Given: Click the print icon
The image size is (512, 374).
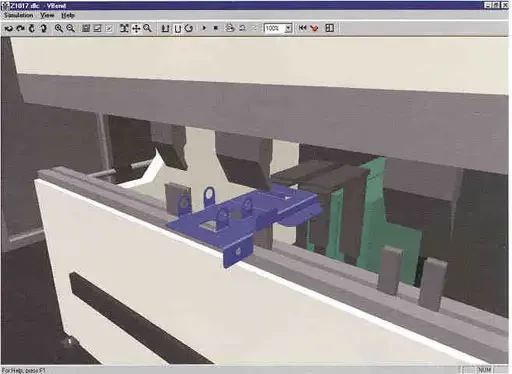Looking at the screenshot, I should (230, 29).
